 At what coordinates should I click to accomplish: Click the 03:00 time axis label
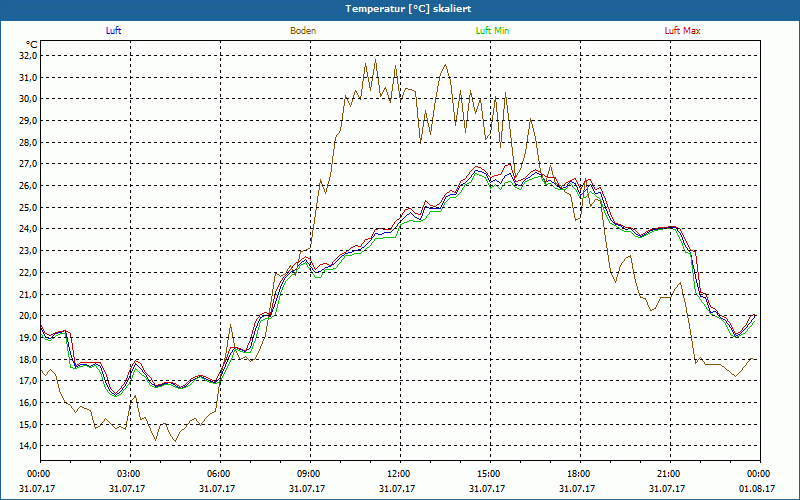click(128, 474)
